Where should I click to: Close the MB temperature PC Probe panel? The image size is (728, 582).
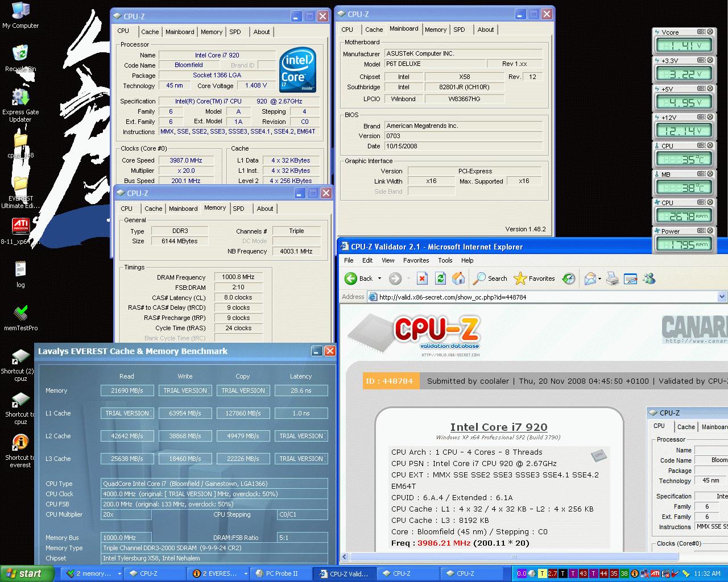tap(710, 174)
